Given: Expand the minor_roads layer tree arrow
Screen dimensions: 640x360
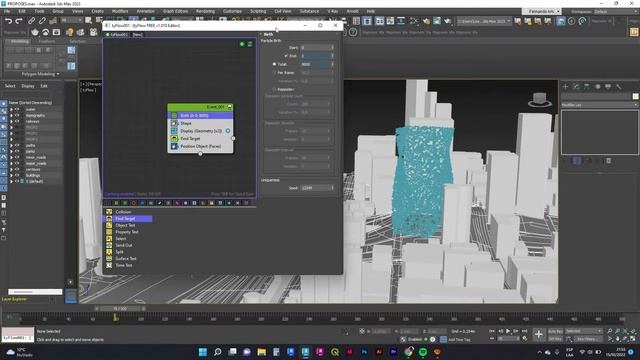Looking at the screenshot, I should tap(11, 158).
